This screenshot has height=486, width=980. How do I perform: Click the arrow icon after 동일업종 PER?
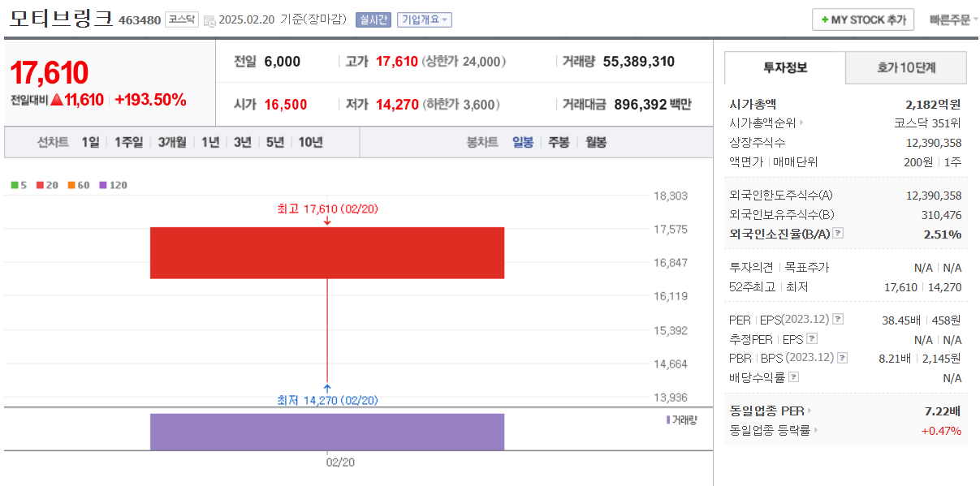(x=809, y=411)
